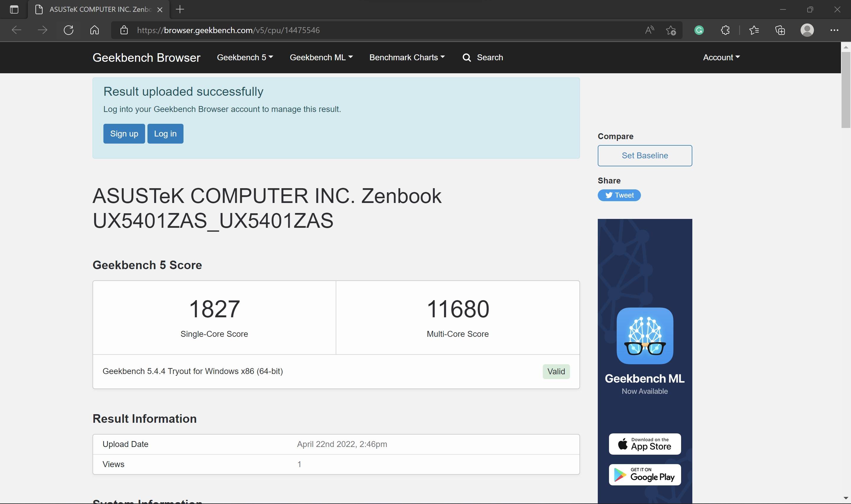Screen dimensions: 851x504
Task: Open the Get it on Google Play badge
Action: pos(644,474)
